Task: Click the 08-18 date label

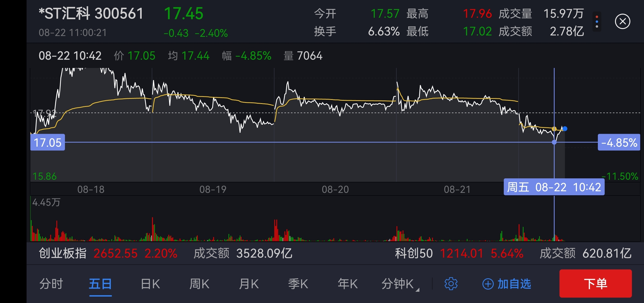Action: click(91, 189)
